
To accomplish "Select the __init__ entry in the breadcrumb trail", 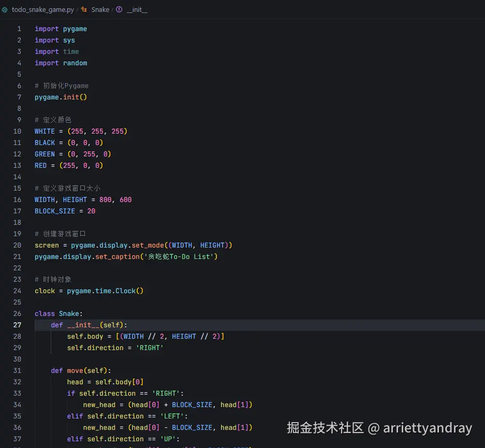I will (x=137, y=9).
